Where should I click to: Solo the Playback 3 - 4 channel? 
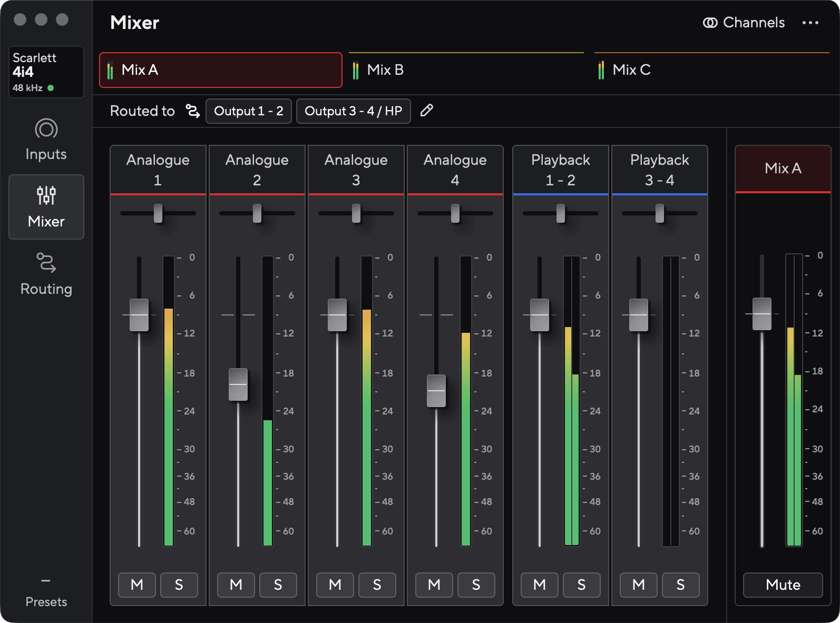click(x=681, y=585)
